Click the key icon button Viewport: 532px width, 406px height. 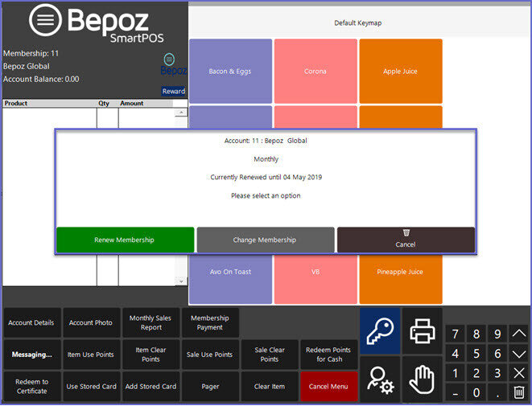click(x=380, y=330)
